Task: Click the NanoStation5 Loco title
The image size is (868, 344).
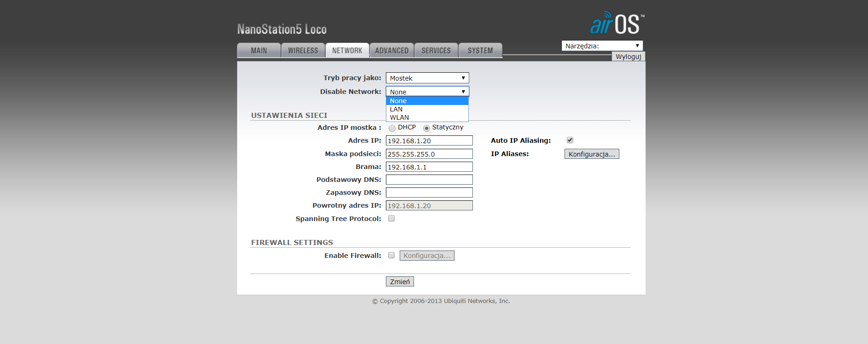Action: (282, 29)
